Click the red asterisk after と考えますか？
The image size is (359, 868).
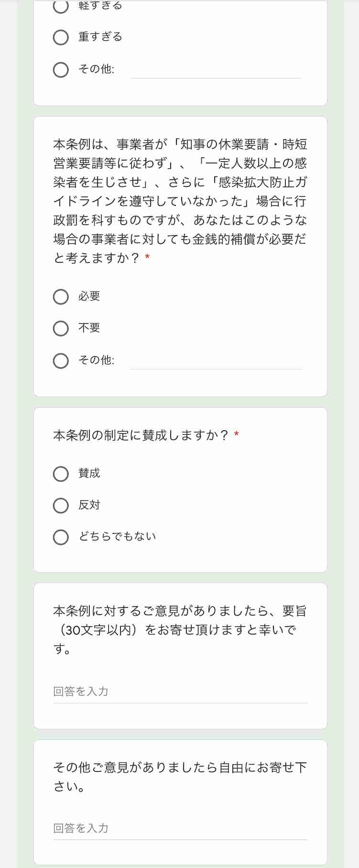click(147, 257)
